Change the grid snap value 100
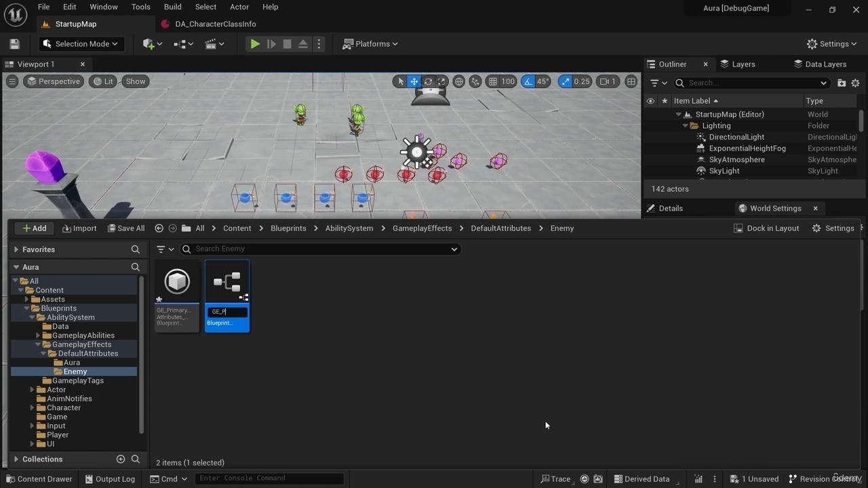Screen dimensions: 868x488 [x=508, y=81]
